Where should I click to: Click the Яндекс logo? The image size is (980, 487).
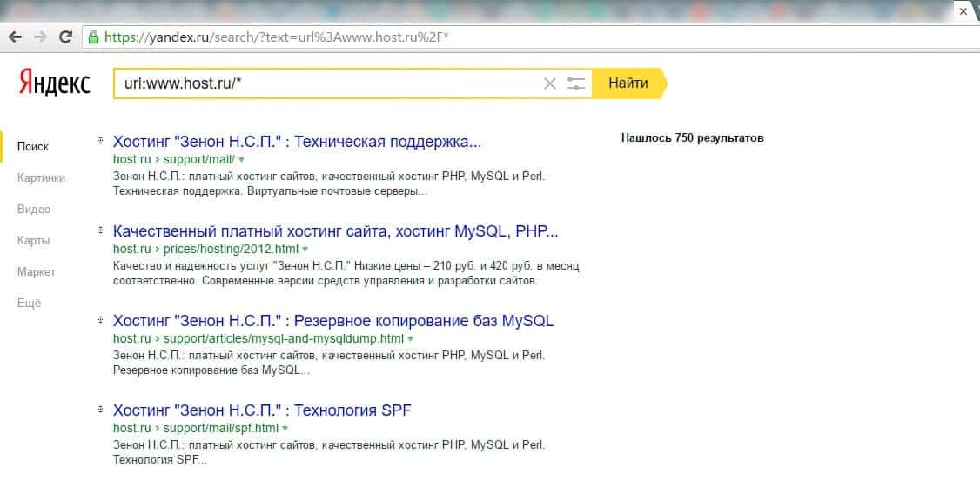tap(54, 83)
